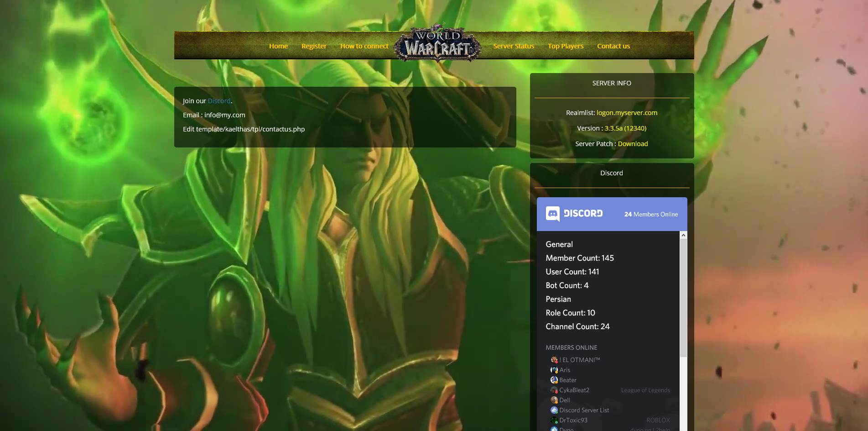Click the Dell member name
Viewport: 868px width, 431px height.
point(565,400)
